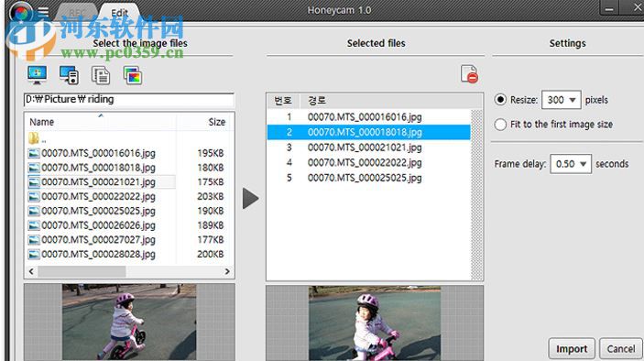Minimize the Honeycam window
This screenshot has height=361, width=644.
tap(609, 8)
